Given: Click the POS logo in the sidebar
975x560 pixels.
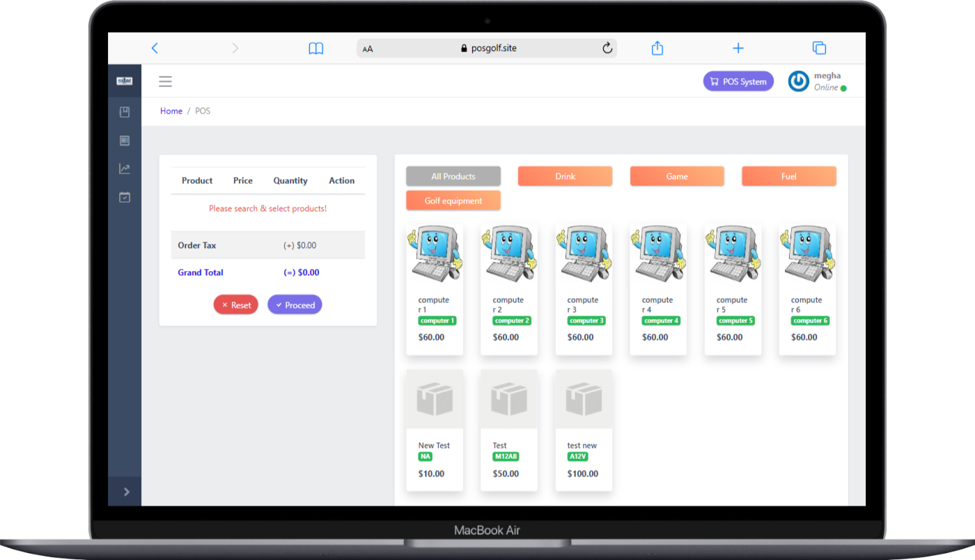Looking at the screenshot, I should tap(125, 81).
